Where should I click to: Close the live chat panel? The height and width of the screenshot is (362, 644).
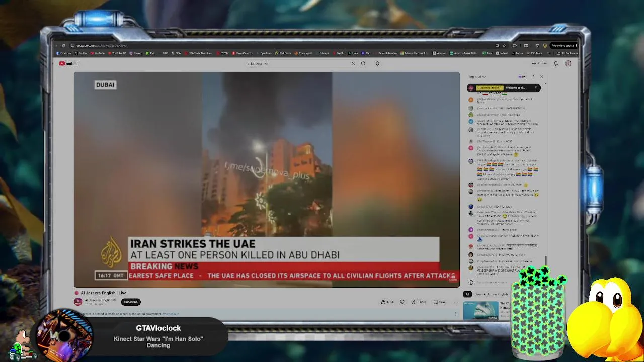point(541,77)
